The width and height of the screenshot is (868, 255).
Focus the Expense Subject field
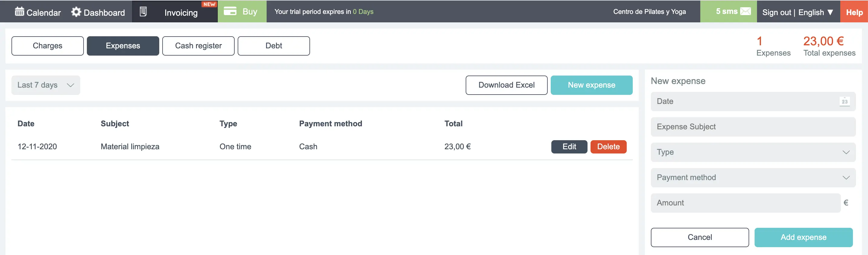tap(753, 127)
